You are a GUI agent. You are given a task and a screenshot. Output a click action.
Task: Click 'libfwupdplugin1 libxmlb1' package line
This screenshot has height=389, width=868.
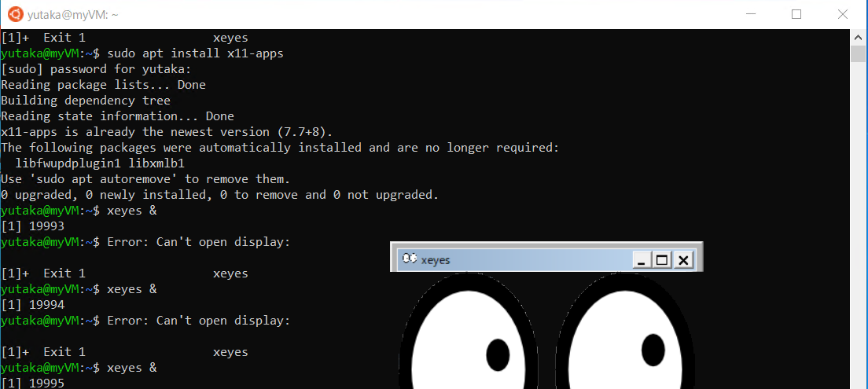pyautogui.click(x=100, y=163)
